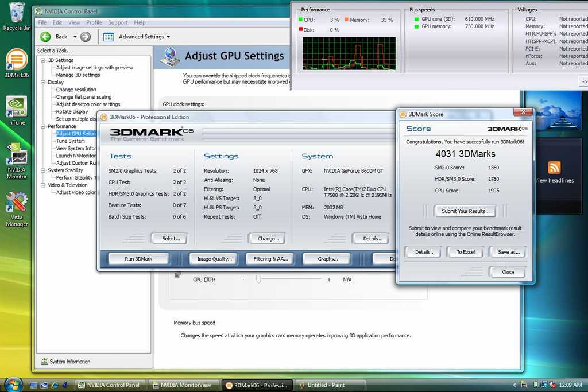The image size is (588, 392).
Task: Open the Support menu
Action: (118, 22)
